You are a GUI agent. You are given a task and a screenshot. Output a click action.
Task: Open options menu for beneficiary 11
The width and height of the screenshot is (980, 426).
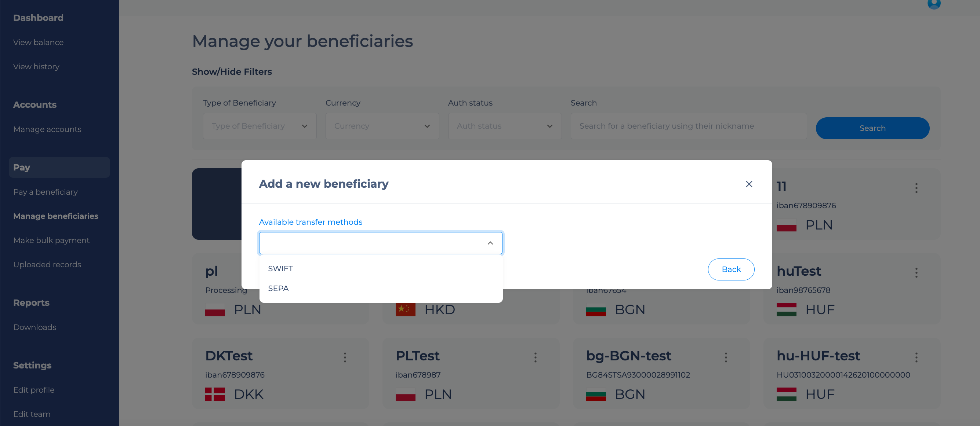click(x=916, y=188)
